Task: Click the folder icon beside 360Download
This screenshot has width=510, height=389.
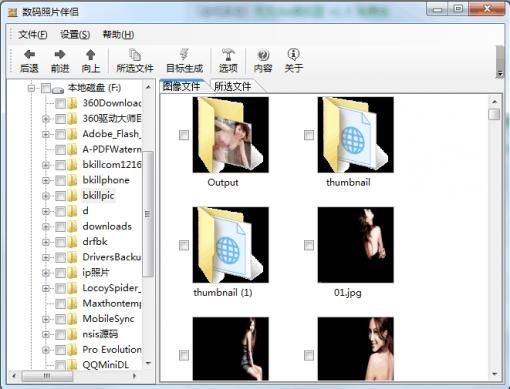Action: coord(72,103)
